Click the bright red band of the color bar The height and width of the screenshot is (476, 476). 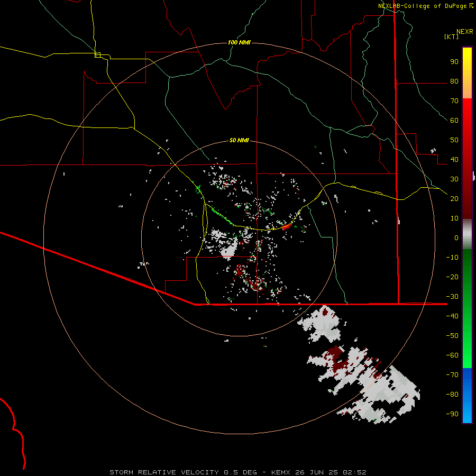point(467,112)
